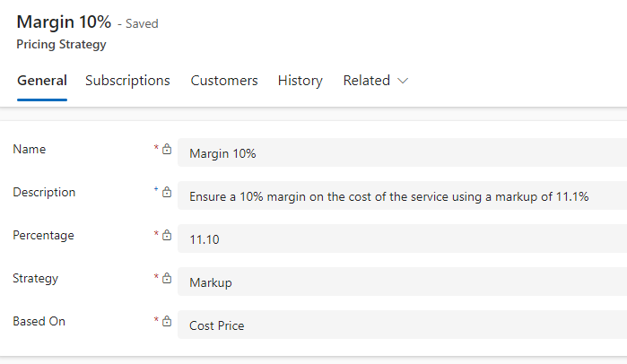Expand the Related dropdown menu
Image resolution: width=627 pixels, height=364 pixels.
(375, 81)
